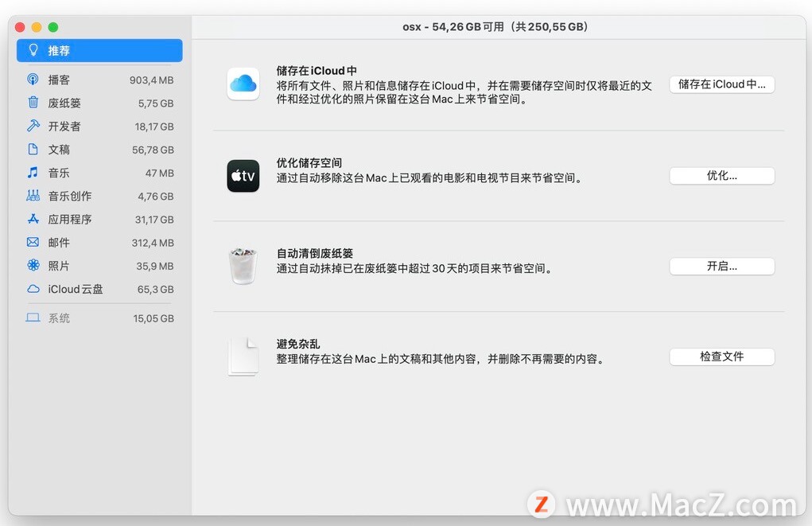Select the highlighted 推荐 sidebar entry

pos(99,50)
